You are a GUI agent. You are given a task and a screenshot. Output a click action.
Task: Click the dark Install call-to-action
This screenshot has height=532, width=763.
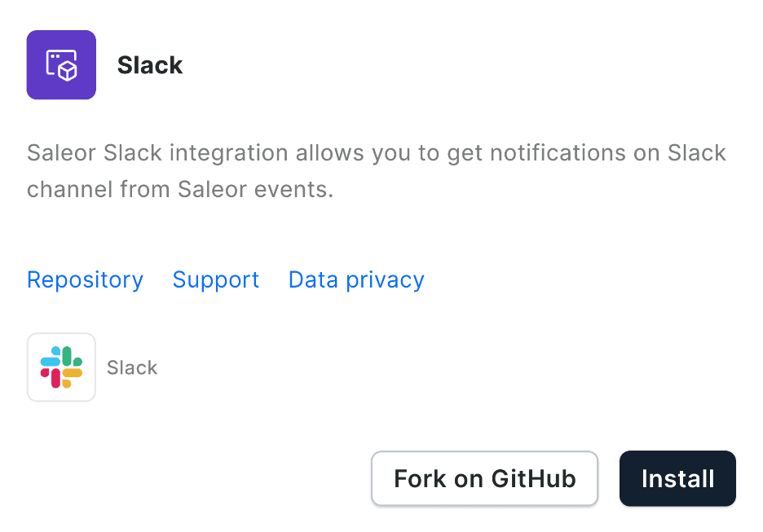677,478
